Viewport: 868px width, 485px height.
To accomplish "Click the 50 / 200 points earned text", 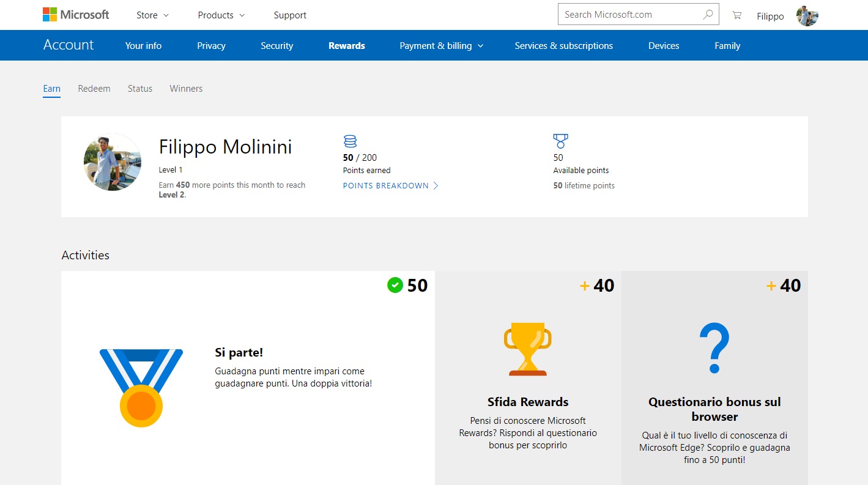I will coord(360,158).
